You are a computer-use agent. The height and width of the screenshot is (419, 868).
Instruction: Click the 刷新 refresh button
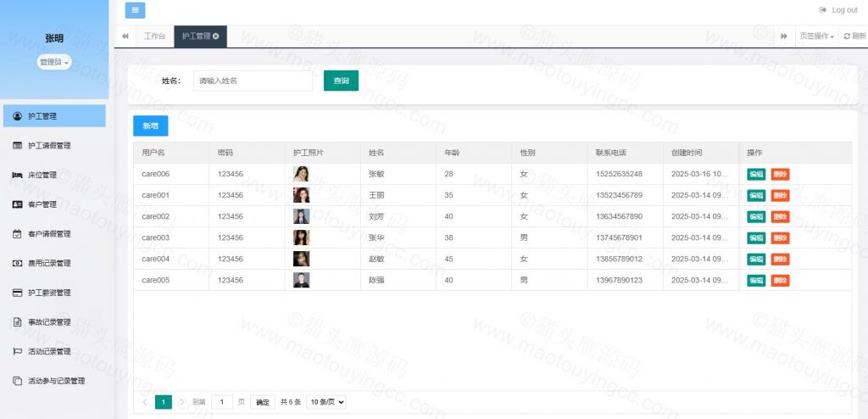(x=854, y=36)
